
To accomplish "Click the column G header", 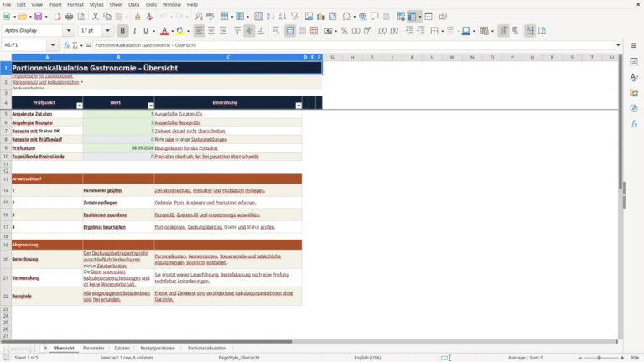I will (x=332, y=58).
